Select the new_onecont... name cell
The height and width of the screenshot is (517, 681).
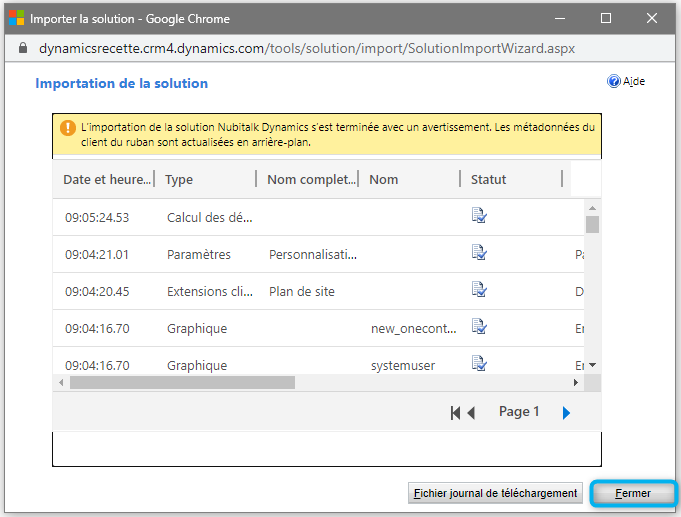pyautogui.click(x=413, y=329)
